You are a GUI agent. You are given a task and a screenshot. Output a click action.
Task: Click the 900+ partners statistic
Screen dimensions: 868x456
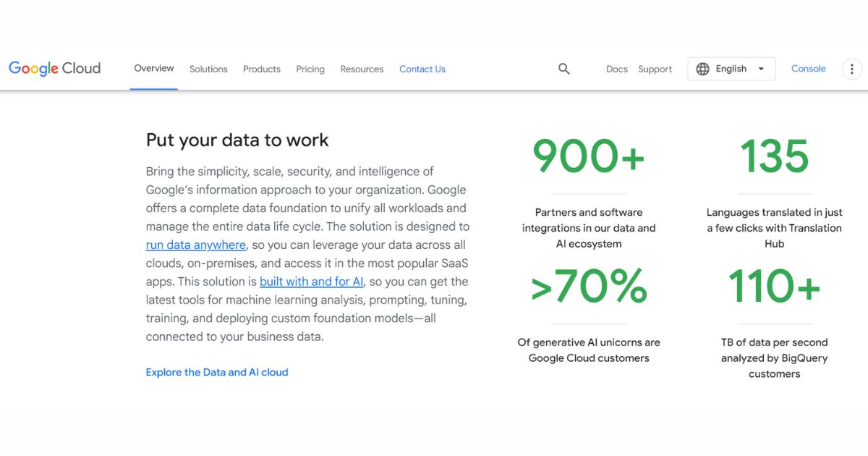tap(588, 155)
